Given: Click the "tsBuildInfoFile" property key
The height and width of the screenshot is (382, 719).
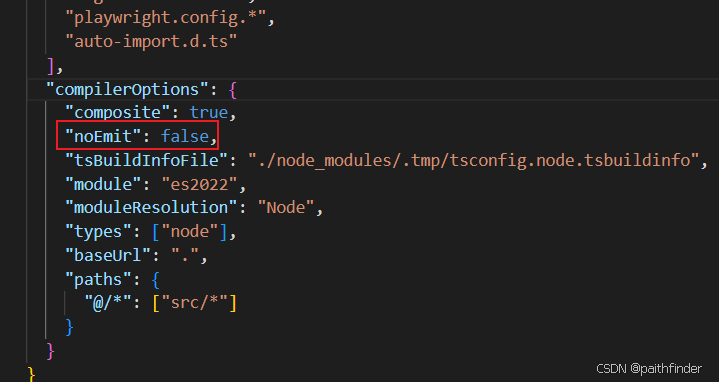Looking at the screenshot, I should [x=147, y=160].
